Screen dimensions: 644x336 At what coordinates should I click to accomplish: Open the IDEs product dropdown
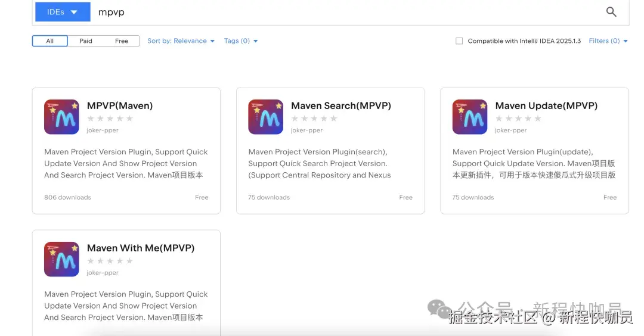coord(63,12)
